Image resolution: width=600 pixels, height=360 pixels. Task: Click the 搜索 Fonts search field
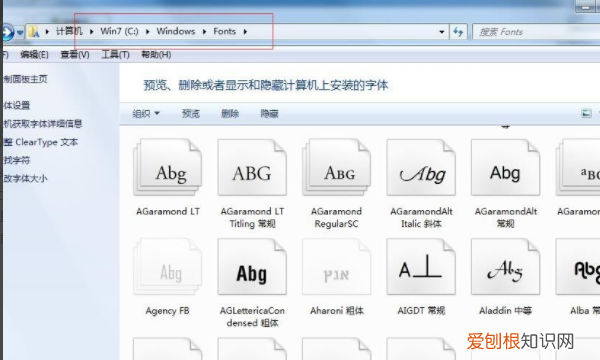pos(536,32)
